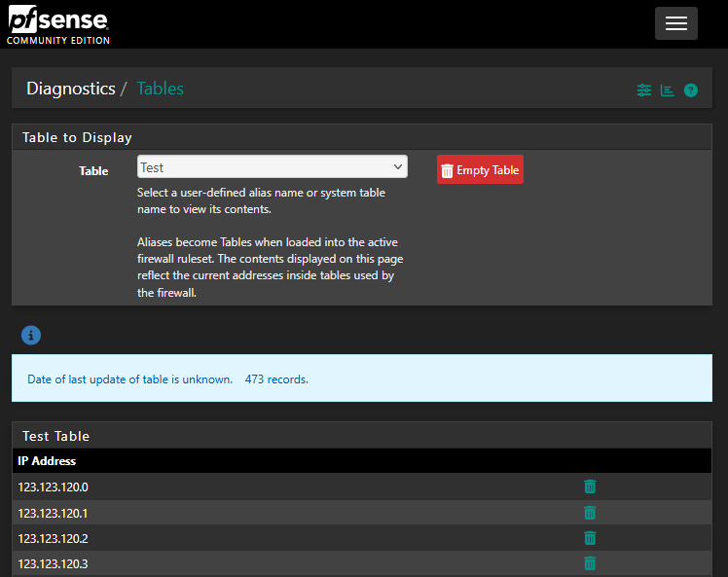Delete entry 123.123.120.1 with trash icon

click(x=589, y=513)
